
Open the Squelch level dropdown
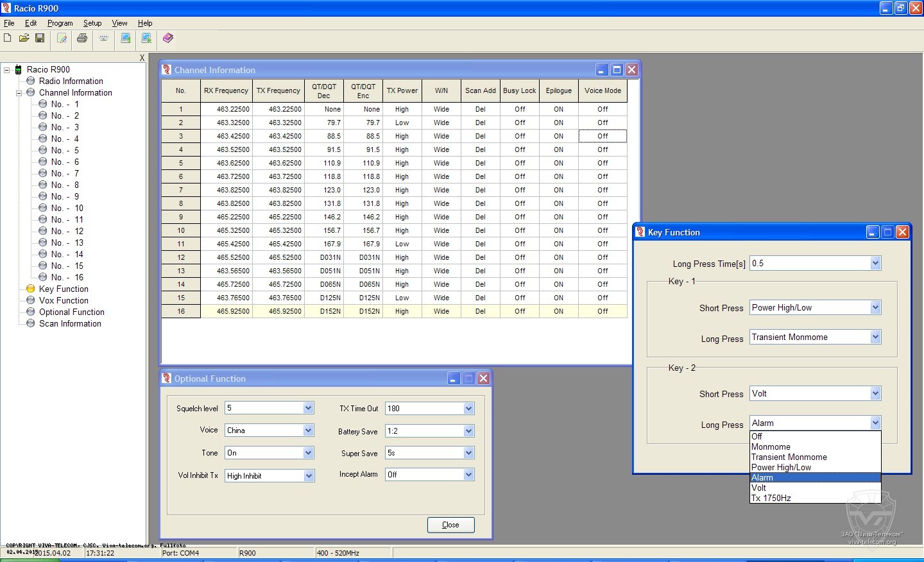[x=308, y=408]
